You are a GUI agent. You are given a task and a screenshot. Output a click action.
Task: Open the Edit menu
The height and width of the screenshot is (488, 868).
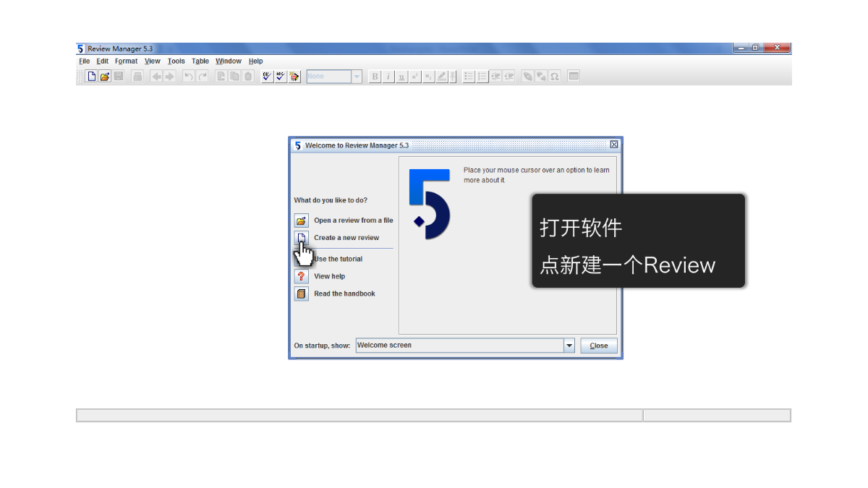pos(103,61)
